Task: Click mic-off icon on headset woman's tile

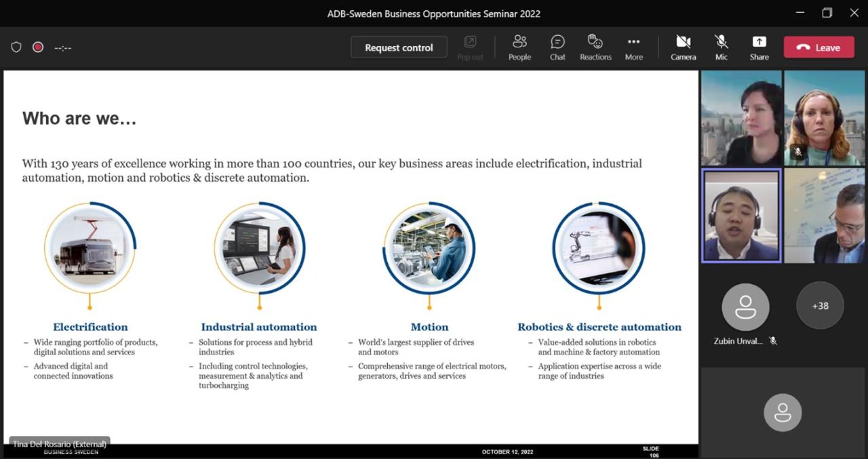Action: coord(797,153)
